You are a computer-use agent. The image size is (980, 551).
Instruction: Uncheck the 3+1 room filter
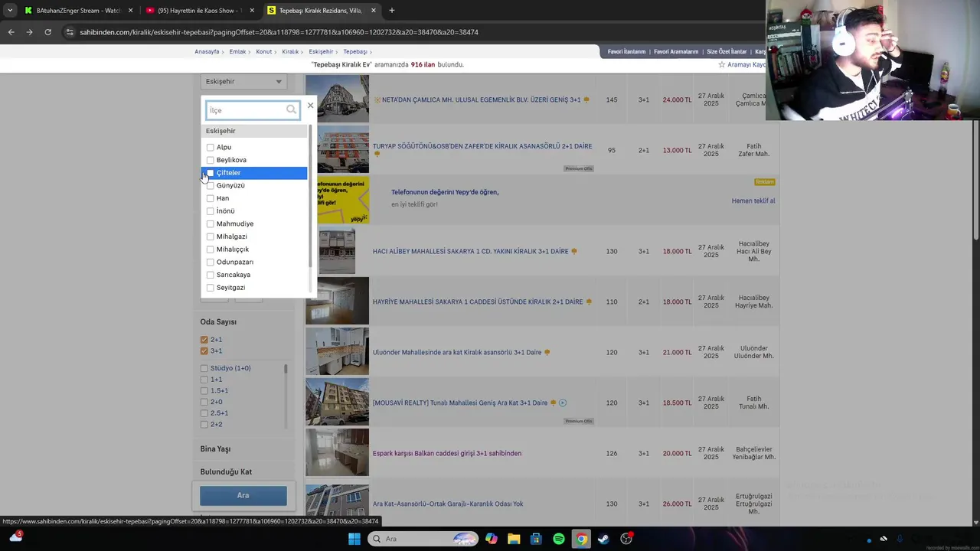(204, 351)
